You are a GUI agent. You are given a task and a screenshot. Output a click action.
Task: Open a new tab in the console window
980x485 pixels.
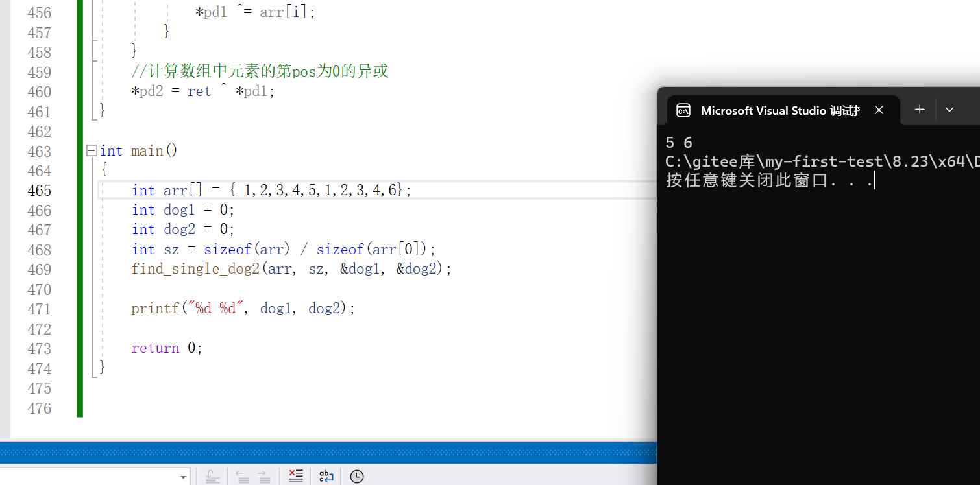920,110
